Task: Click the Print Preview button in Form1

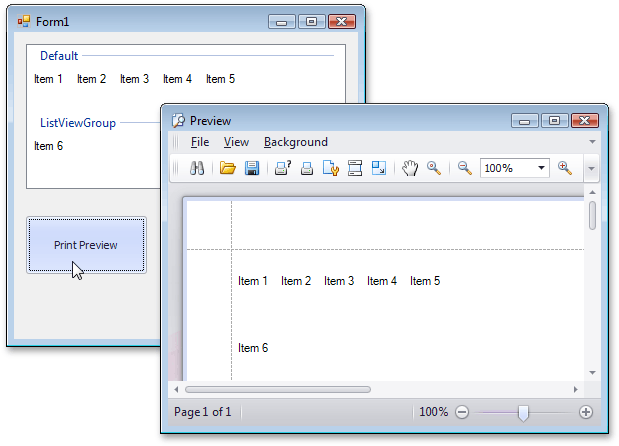Action: coord(86,245)
